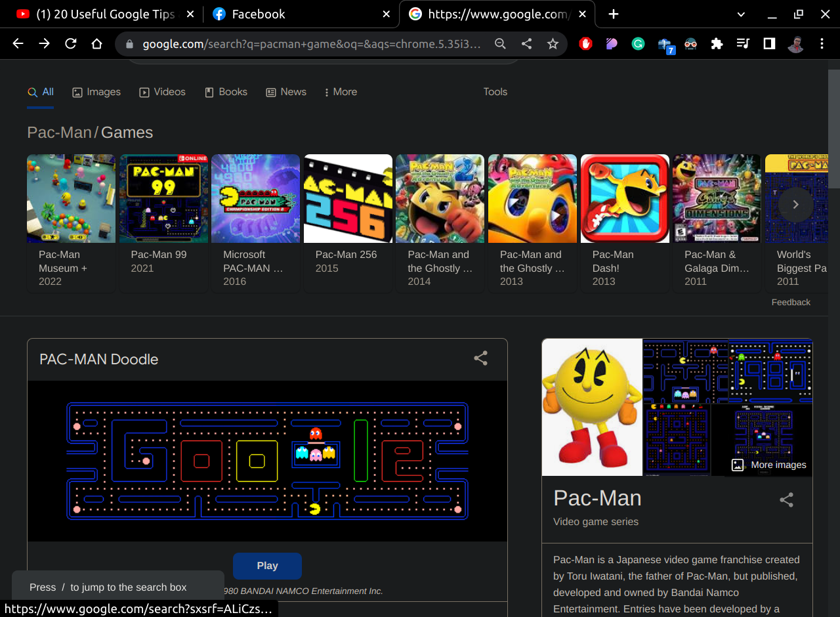
Task: Open the Chrome three-dot menu
Action: (822, 44)
